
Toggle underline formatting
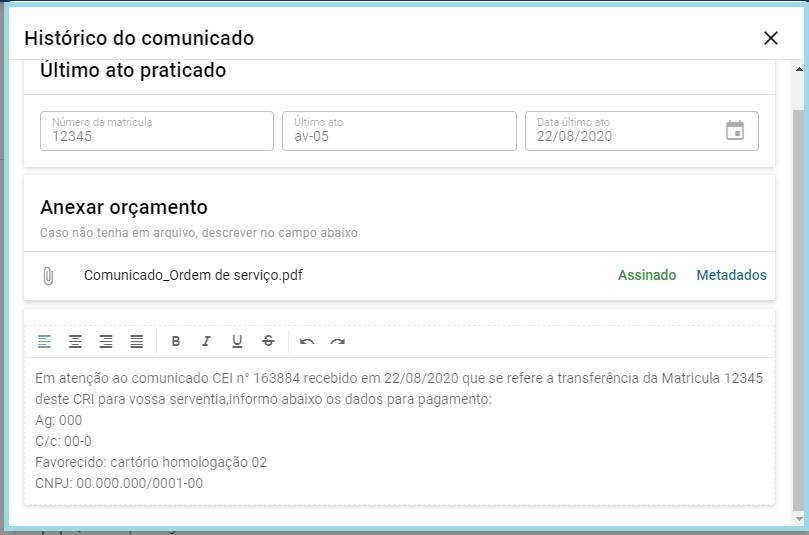[x=237, y=341]
